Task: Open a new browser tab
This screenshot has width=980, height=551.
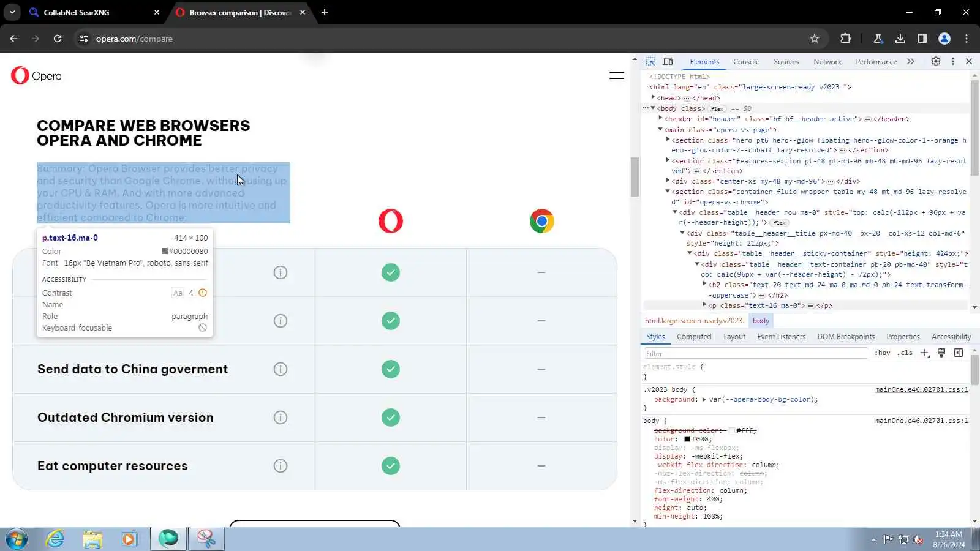Action: pos(325,12)
